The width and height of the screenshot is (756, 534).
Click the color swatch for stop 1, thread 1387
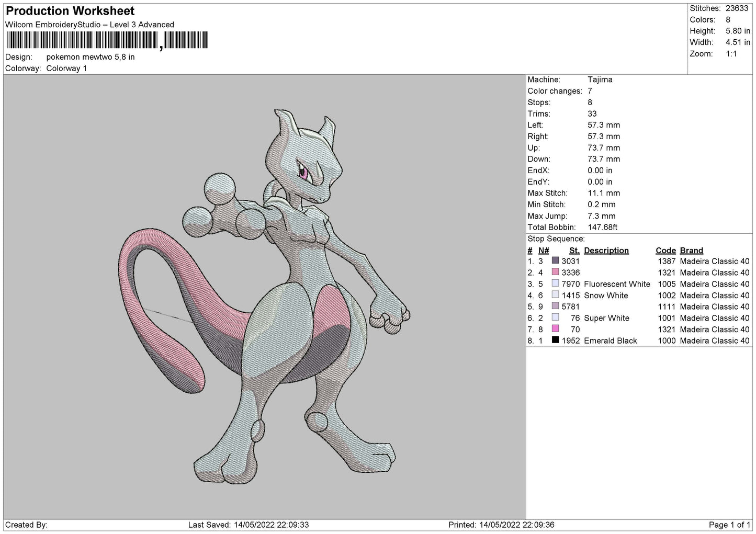(x=555, y=260)
